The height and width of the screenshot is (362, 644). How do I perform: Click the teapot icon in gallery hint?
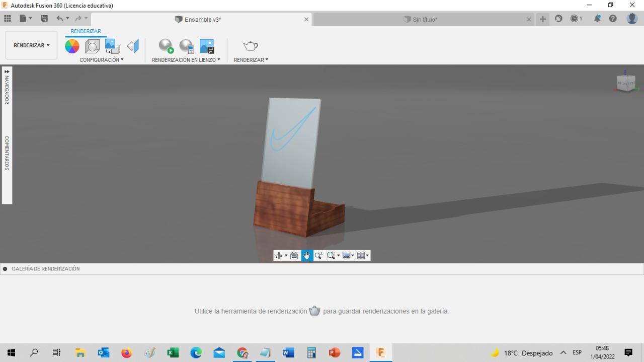(314, 311)
